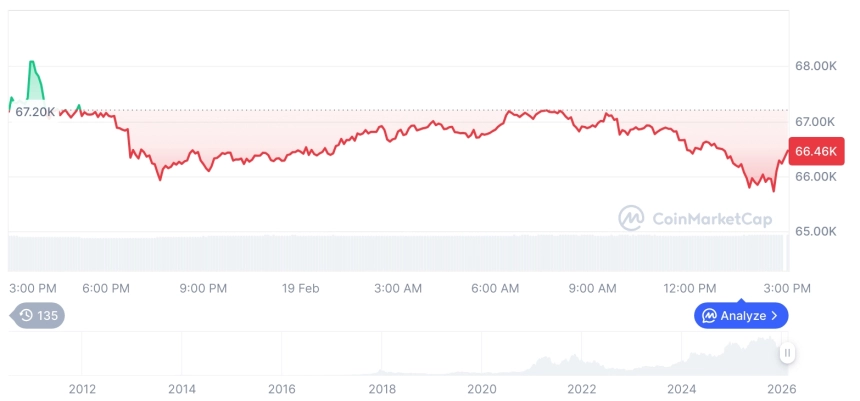The image size is (860, 401).
Task: Select the 19 Feb date axis label
Action: pos(299,288)
